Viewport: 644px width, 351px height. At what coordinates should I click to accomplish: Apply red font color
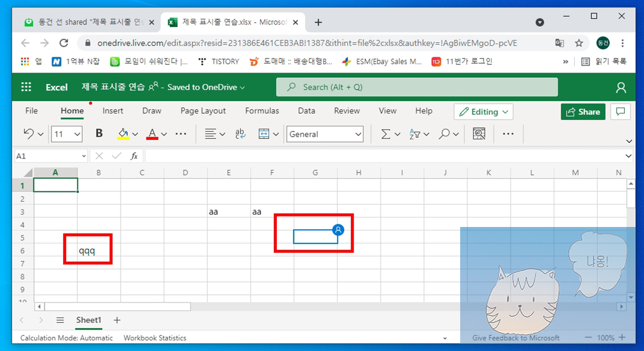152,134
